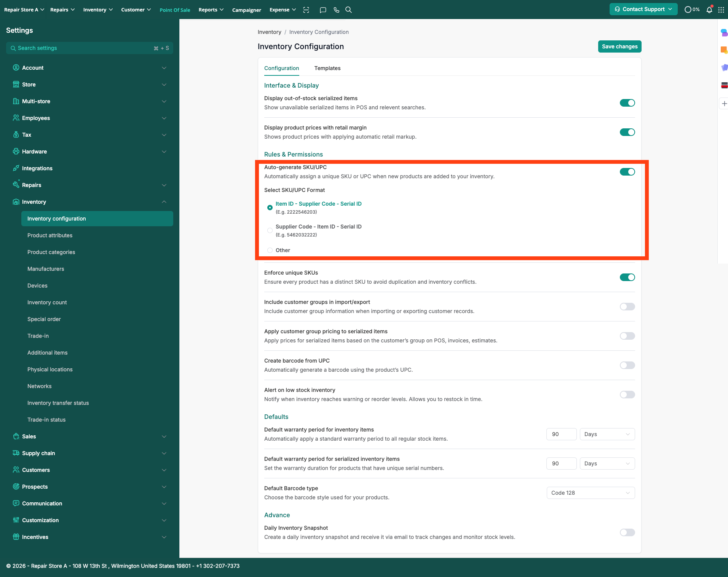Open the Repair Store A store selector
Screen dimensions: 728x577
24,10
